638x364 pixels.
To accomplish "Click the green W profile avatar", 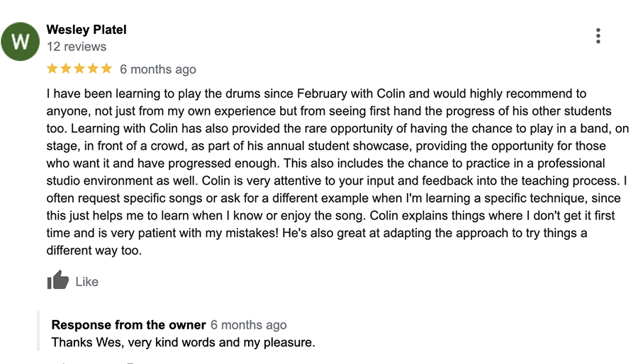I will point(20,42).
